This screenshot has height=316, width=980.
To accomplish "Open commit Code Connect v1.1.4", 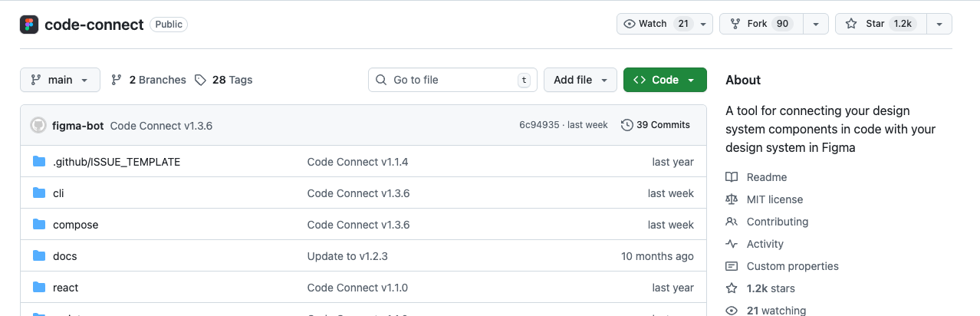I will [x=357, y=162].
